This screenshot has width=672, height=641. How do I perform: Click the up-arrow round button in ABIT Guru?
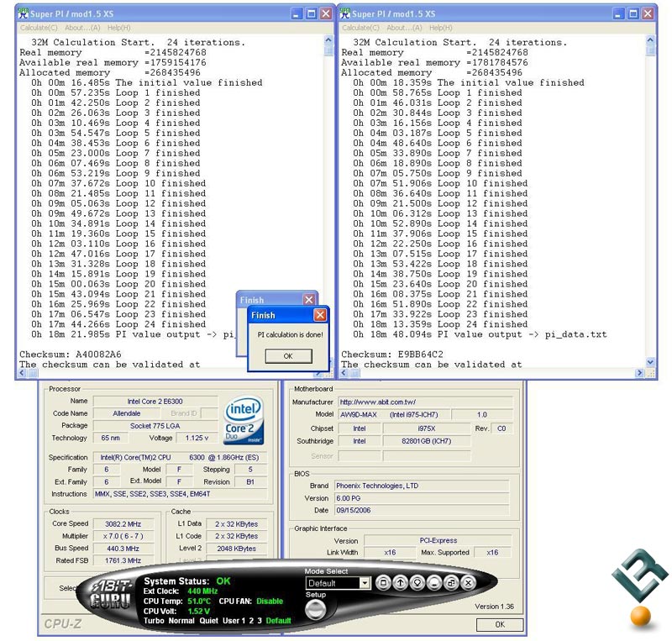pyautogui.click(x=401, y=583)
